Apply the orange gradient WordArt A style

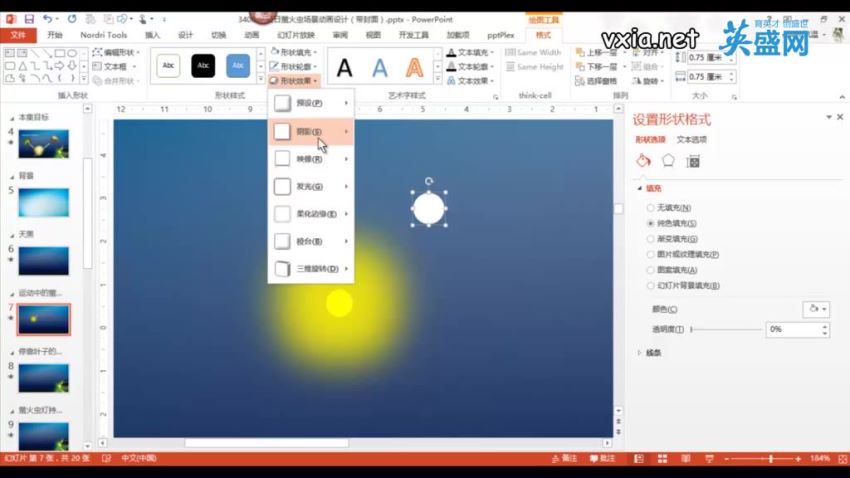coord(415,67)
